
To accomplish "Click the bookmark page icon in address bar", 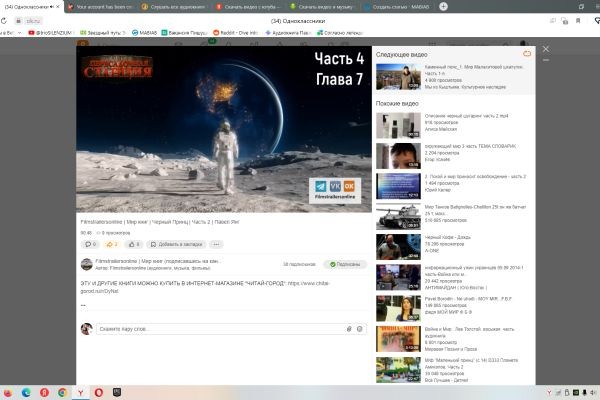I will click(x=578, y=21).
